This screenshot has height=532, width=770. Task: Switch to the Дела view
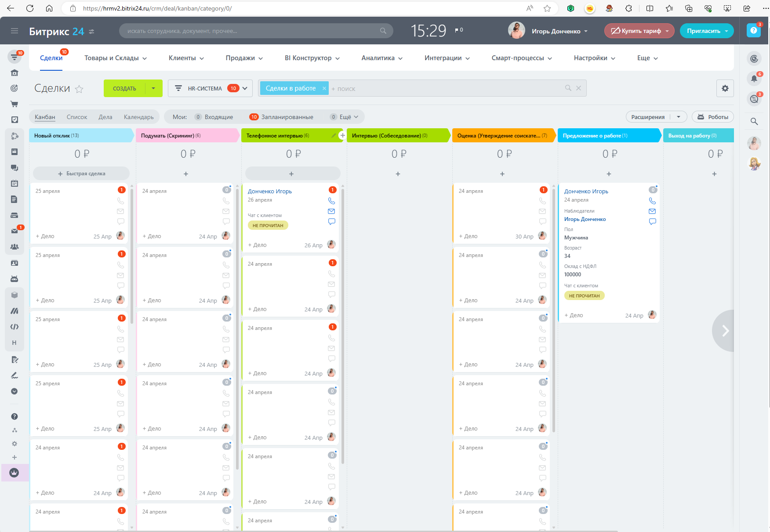point(105,117)
